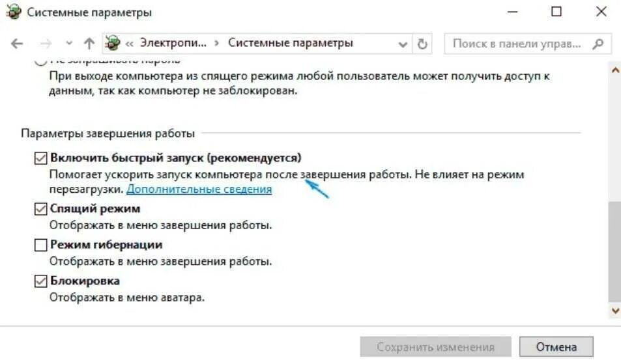Viewport: 621px width, 364px height.
Task: Toggle the Блокировка checkbox
Action: click(x=40, y=281)
